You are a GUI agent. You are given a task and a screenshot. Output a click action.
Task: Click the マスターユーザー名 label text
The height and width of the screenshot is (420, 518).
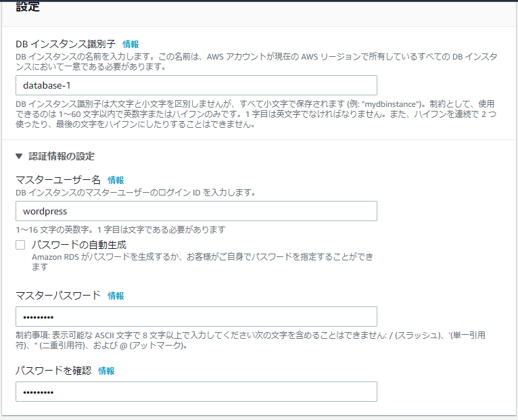(x=58, y=180)
